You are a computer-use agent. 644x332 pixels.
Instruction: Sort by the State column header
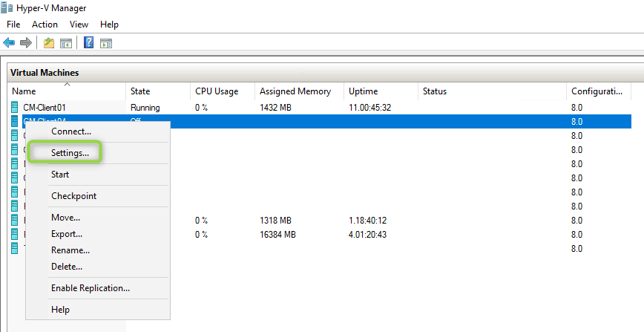[158, 91]
